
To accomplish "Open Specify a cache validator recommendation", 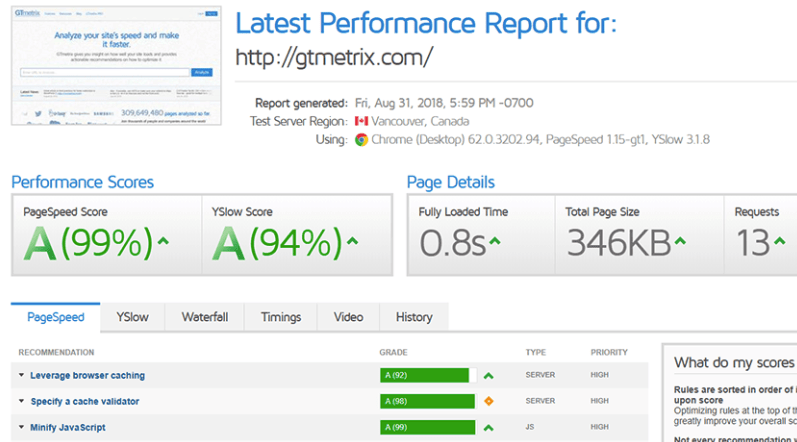I will pyautogui.click(x=84, y=401).
